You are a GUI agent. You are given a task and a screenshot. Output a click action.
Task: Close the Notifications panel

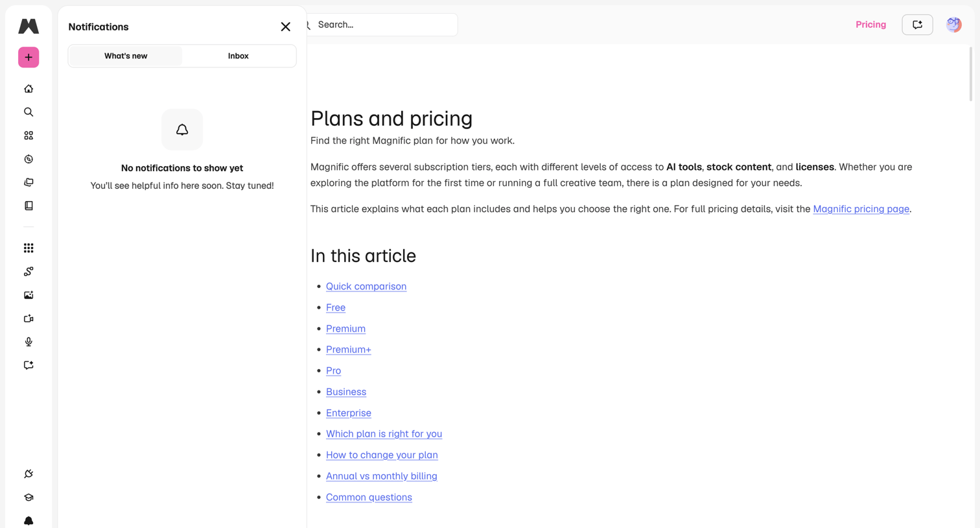pos(286,27)
